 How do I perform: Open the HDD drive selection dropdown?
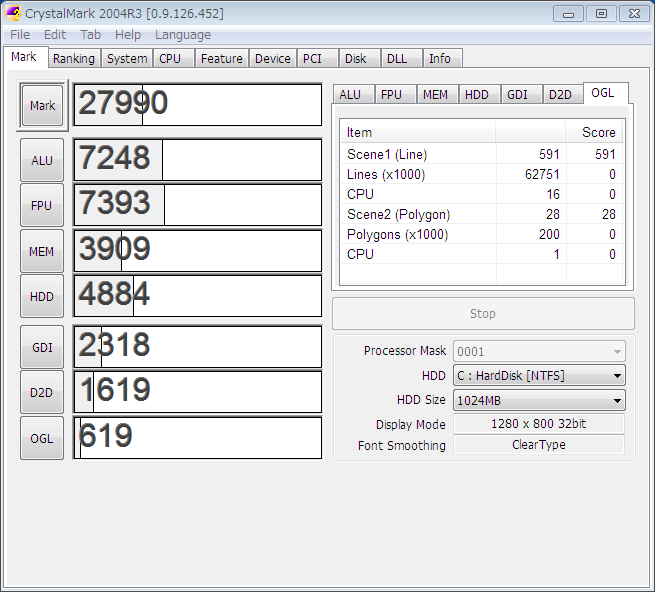(539, 376)
